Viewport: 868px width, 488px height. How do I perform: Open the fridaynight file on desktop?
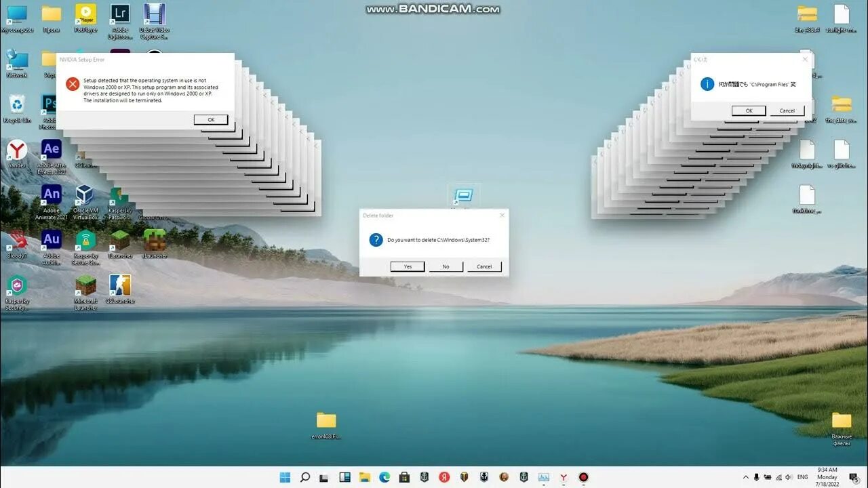tap(807, 154)
